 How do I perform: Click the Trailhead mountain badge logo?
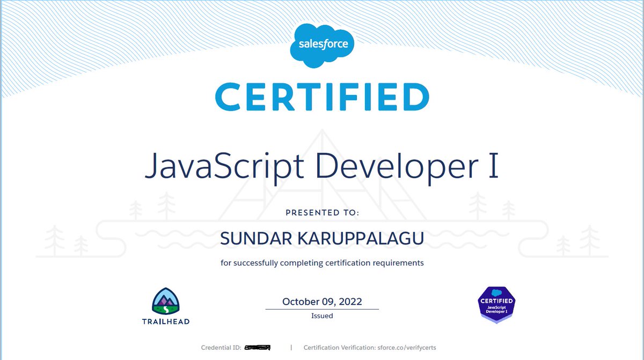click(x=167, y=302)
